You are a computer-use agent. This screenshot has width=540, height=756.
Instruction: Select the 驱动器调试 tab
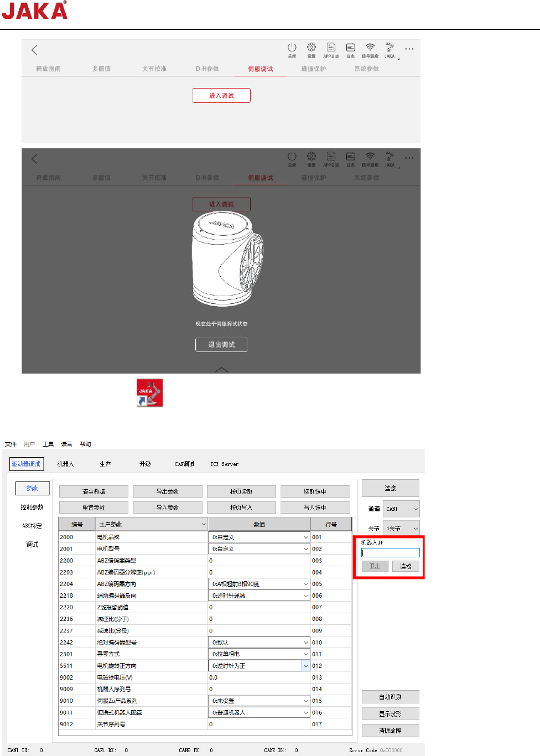click(26, 464)
